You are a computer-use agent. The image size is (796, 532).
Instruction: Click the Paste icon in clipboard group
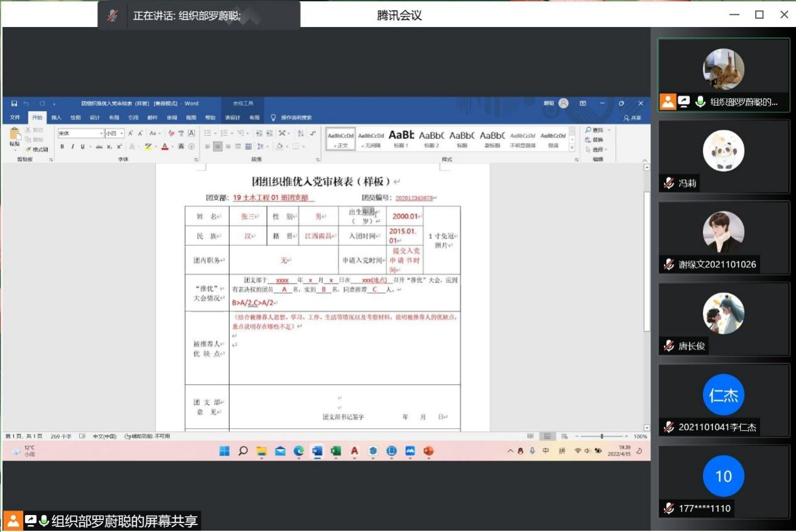[x=14, y=135]
